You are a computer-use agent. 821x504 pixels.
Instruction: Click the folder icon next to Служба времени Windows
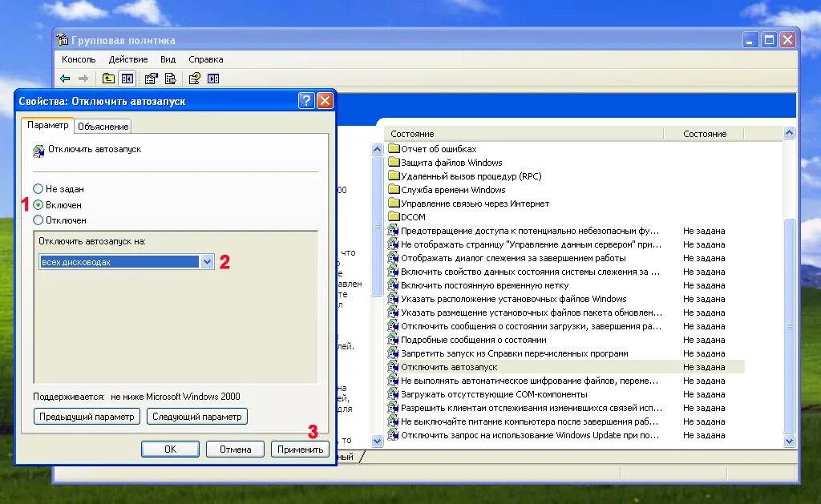point(394,189)
